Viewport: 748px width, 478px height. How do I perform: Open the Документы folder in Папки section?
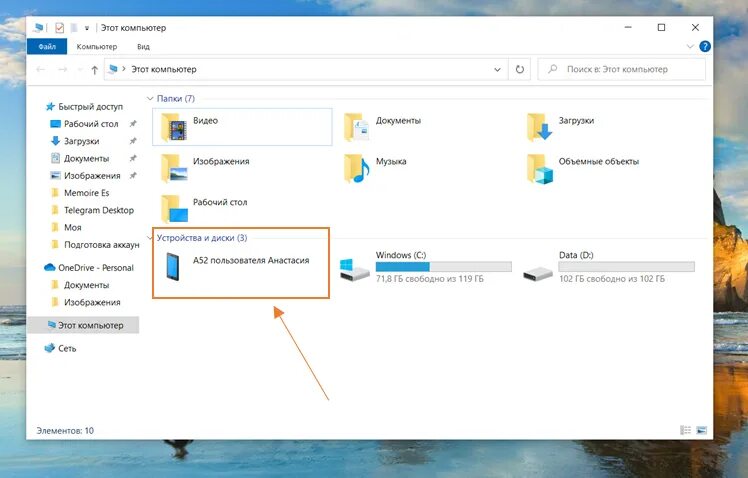click(x=357, y=128)
